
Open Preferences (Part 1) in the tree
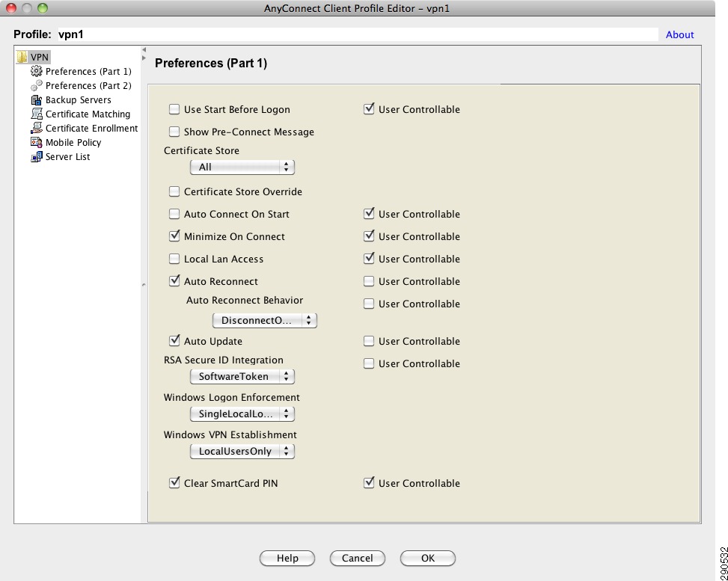tap(88, 72)
